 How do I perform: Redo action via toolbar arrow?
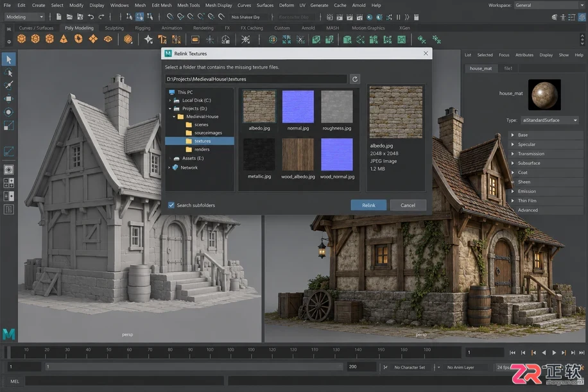tap(101, 17)
